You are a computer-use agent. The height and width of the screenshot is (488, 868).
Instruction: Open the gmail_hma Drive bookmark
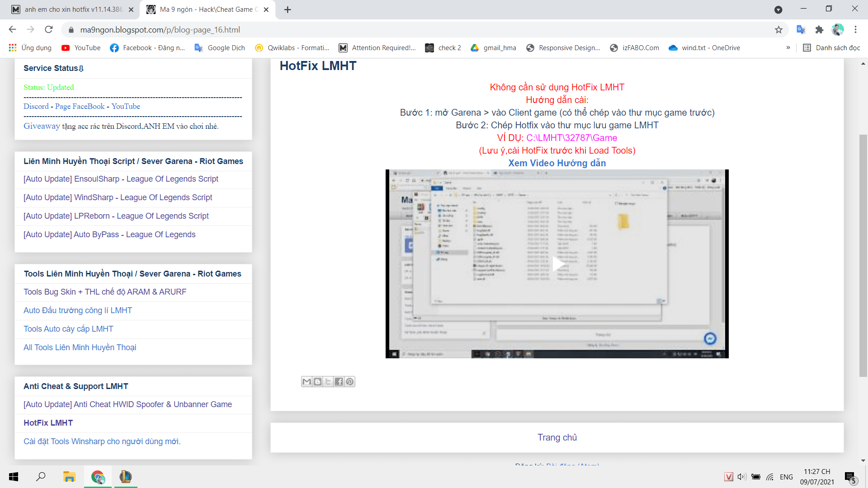[x=493, y=48]
